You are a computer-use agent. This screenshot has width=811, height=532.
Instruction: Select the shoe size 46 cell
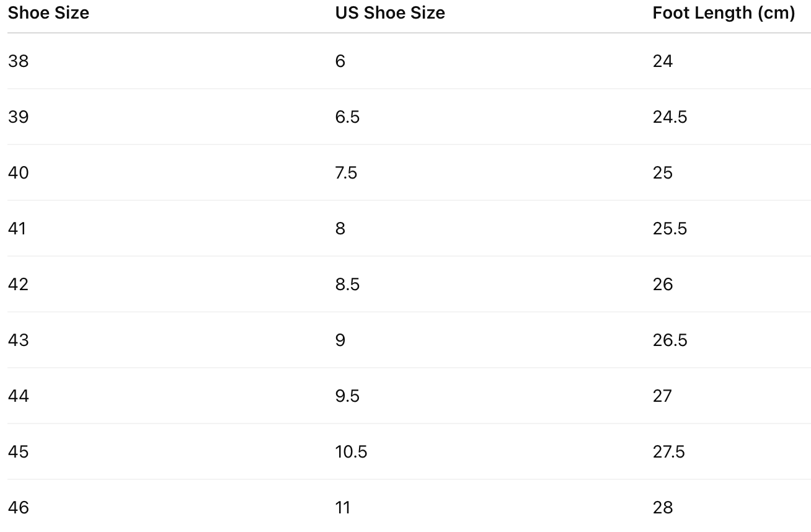(x=19, y=507)
